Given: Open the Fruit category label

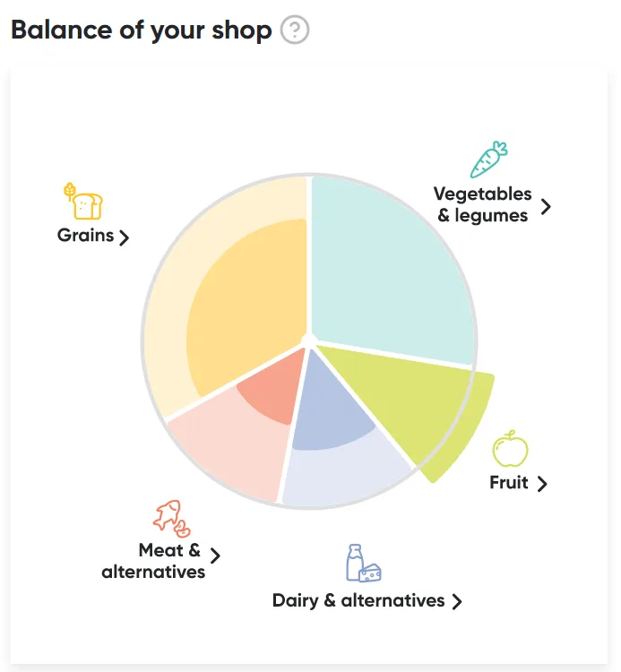Looking at the screenshot, I should (509, 483).
